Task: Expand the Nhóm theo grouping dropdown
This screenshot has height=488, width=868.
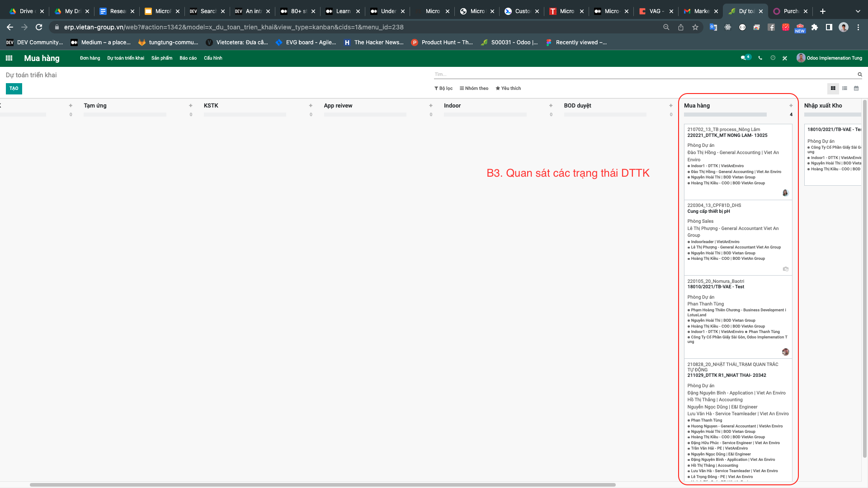Action: click(474, 89)
